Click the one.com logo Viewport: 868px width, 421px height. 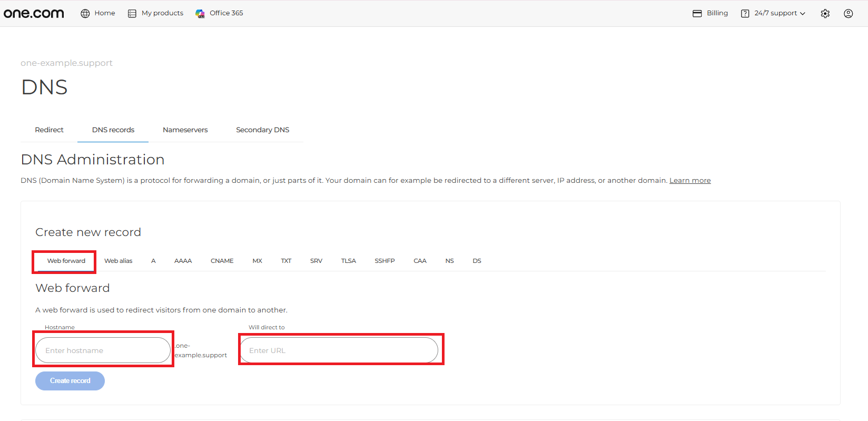coord(34,13)
